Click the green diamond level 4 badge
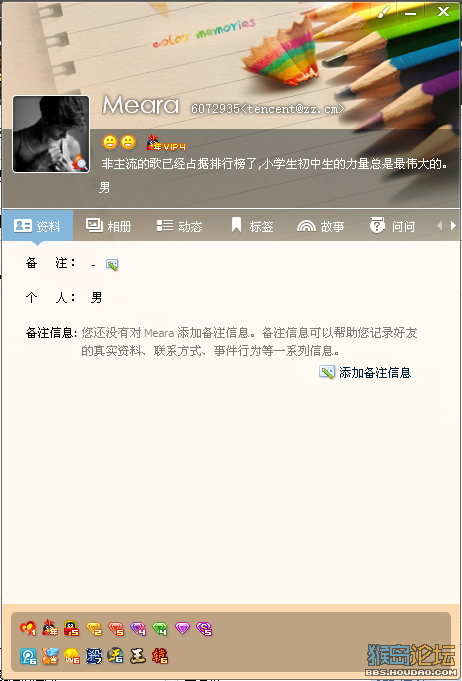The image size is (462, 681). (x=160, y=628)
